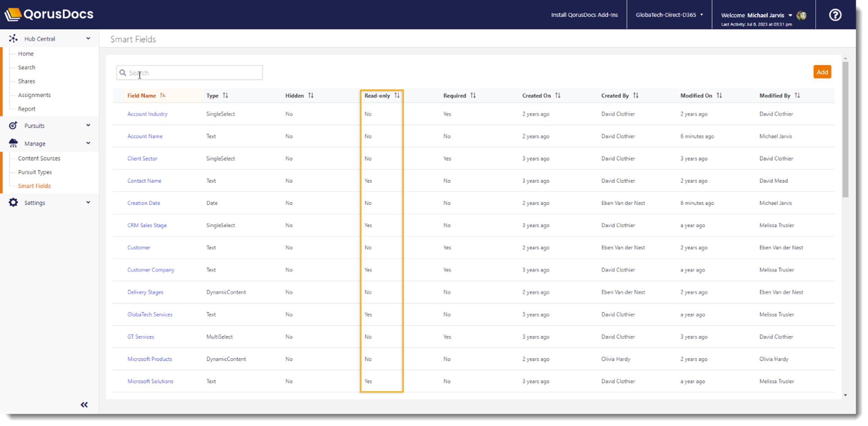Click the QorusDocs logo
Image resolution: width=868 pixels, height=426 pixels.
49,14
